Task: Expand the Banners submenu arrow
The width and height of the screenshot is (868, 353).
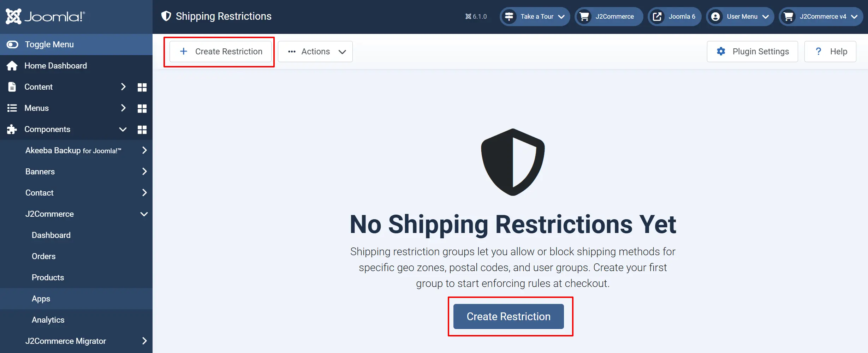Action: pos(144,172)
